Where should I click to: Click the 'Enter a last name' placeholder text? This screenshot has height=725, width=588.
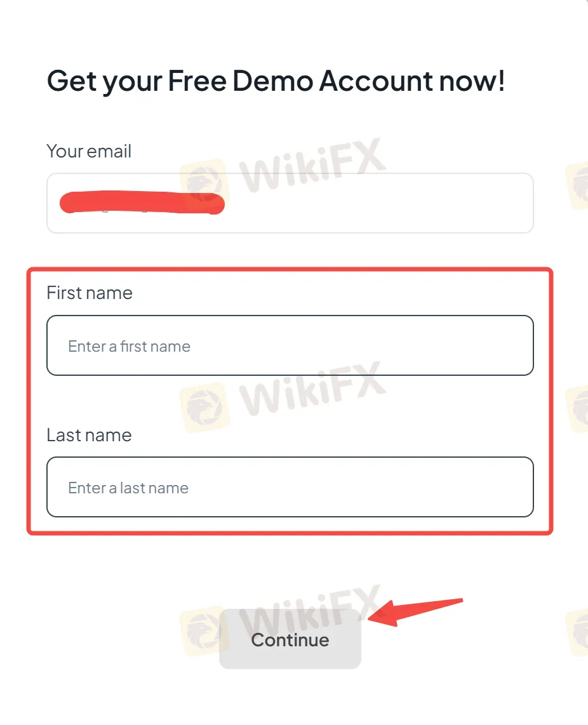click(x=128, y=488)
